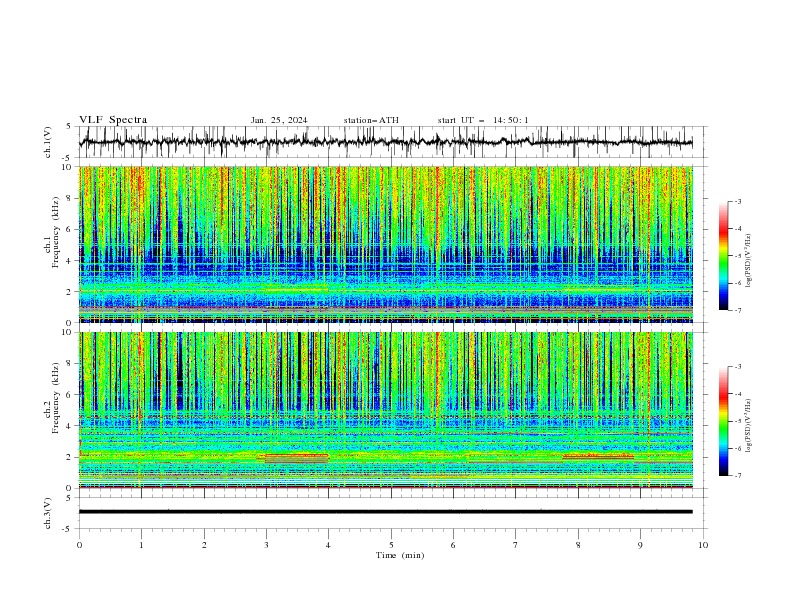Click time axis tick label '7'

pyautogui.click(x=515, y=545)
